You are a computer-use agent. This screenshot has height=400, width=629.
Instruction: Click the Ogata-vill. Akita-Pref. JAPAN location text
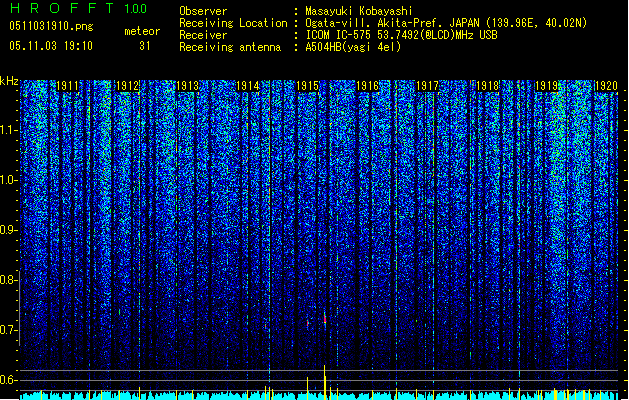coord(446,23)
